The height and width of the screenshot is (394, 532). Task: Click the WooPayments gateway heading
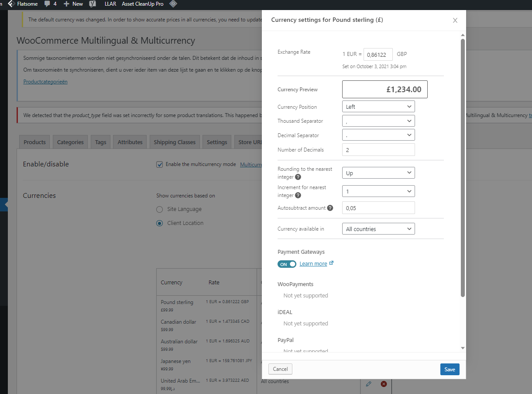pos(295,284)
